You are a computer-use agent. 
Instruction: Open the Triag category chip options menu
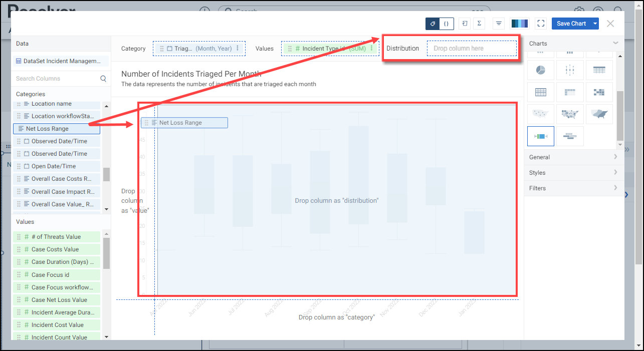238,49
